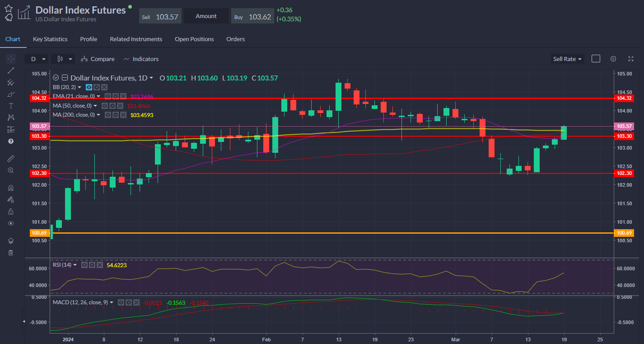The width and height of the screenshot is (644, 344).
Task: Open MA (200) settings gear
Action: point(116,115)
